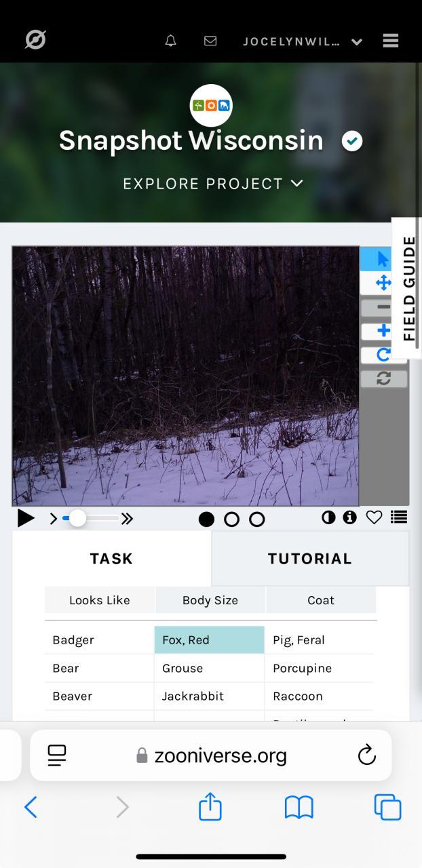The width and height of the screenshot is (422, 868).
Task: Open messages envelope icon
Action: pos(210,41)
